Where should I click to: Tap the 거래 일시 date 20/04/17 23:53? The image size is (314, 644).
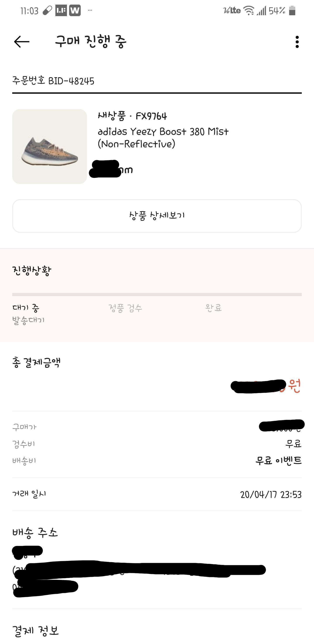pyautogui.click(x=271, y=495)
